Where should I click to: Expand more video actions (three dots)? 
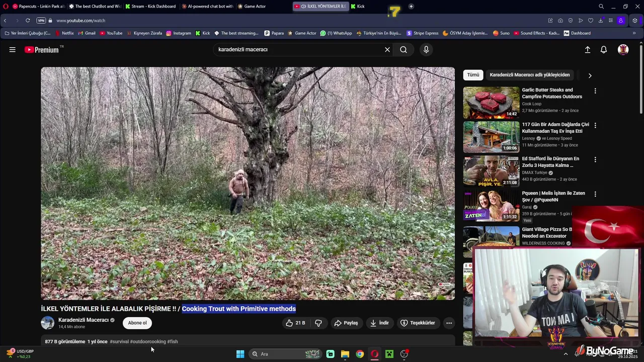[x=449, y=323]
